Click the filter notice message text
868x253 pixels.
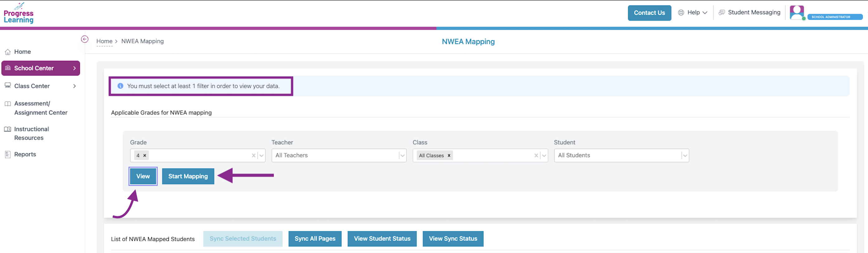click(203, 86)
